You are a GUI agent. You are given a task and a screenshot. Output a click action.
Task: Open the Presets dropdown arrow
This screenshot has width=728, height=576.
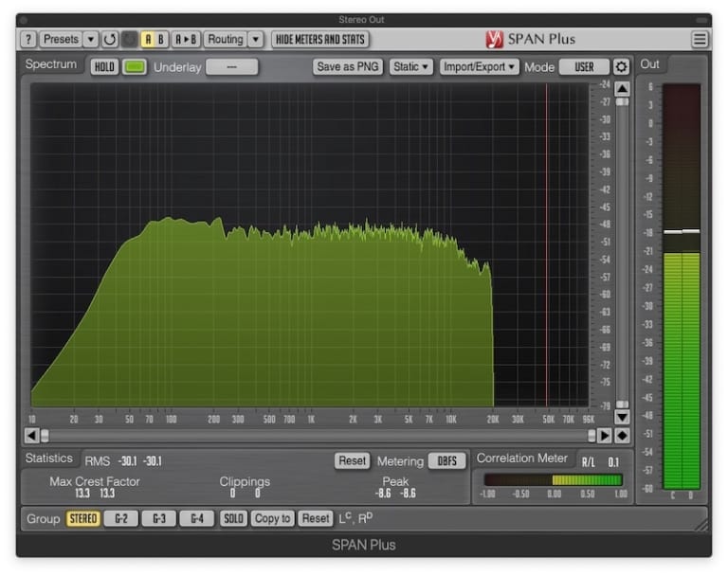(91, 40)
